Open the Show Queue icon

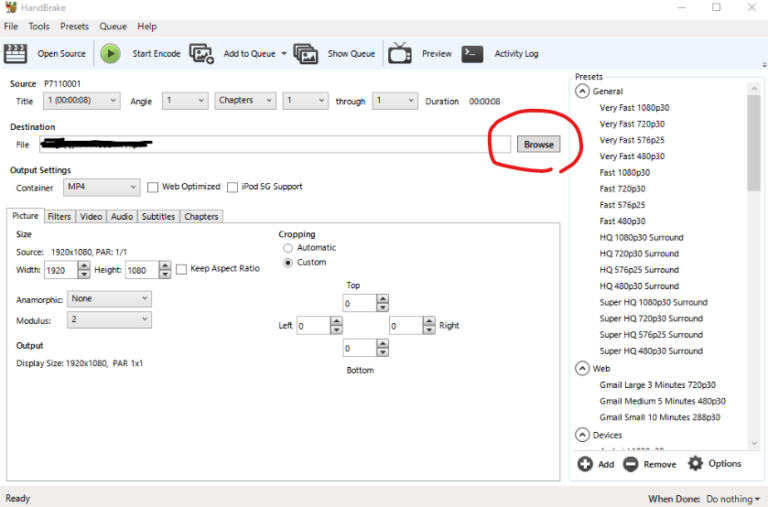(306, 54)
